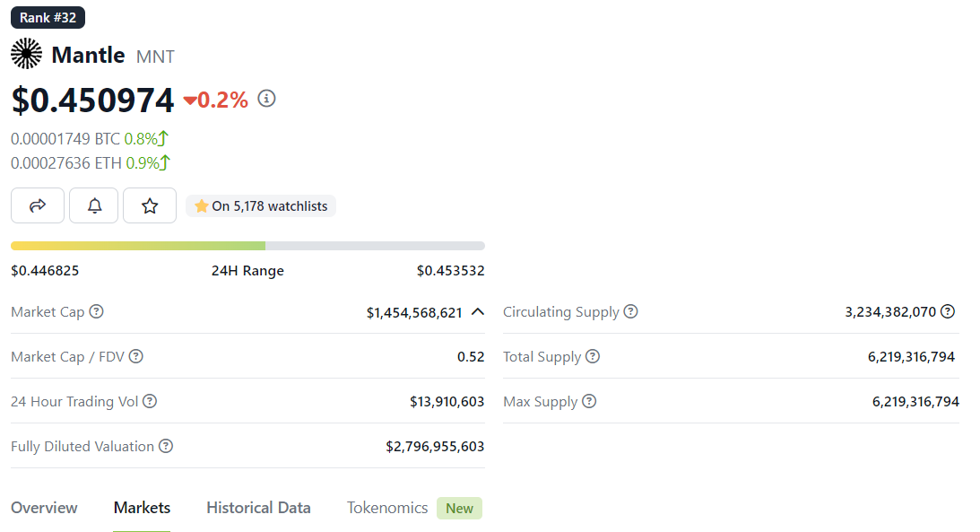Click Circulating Supply label help icon
This screenshot has height=532, width=980.
(x=631, y=311)
